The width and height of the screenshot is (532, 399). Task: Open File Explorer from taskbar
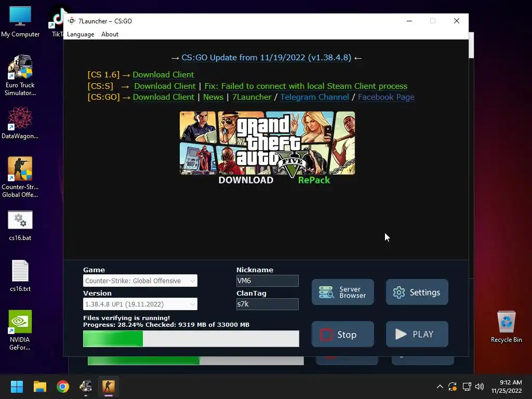coord(39,387)
